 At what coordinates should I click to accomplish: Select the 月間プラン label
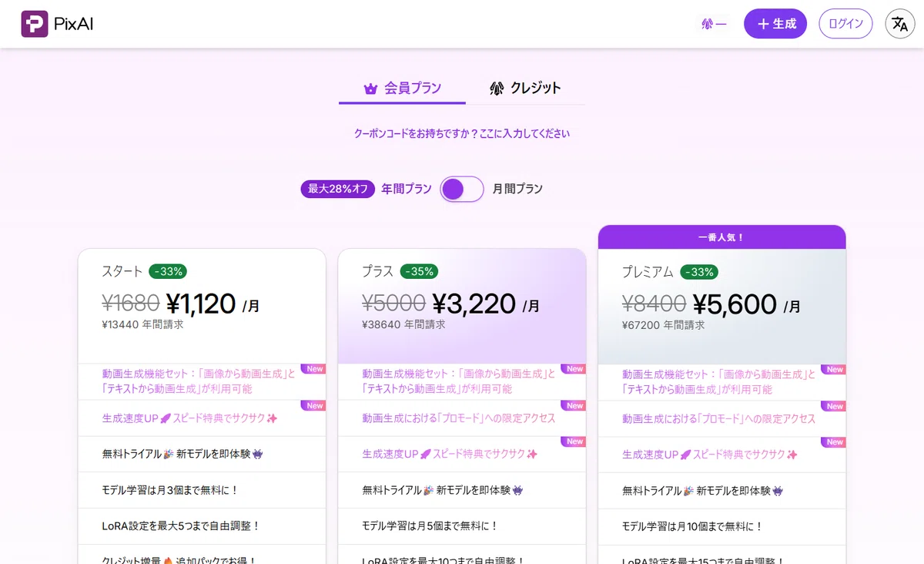coord(517,189)
